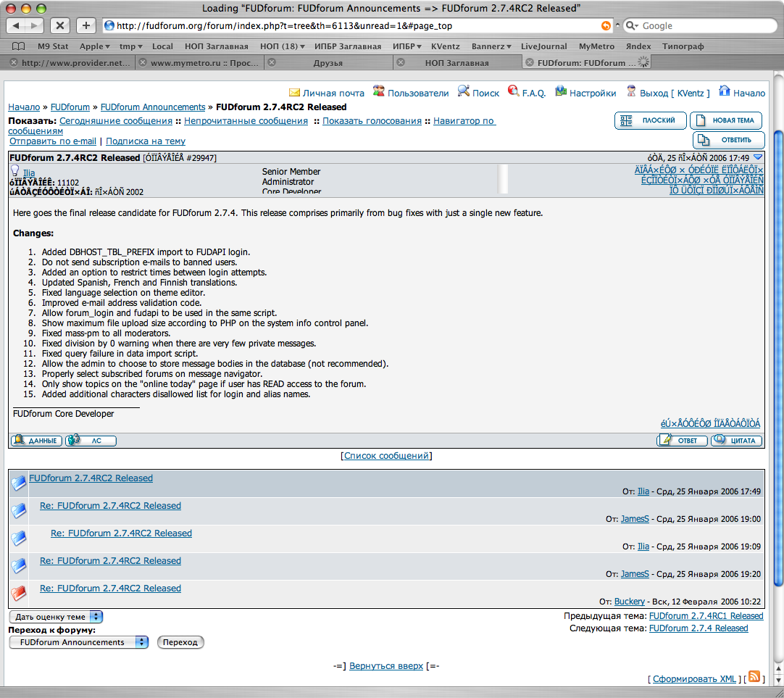Click the scrollbar down arrow
The height and width of the screenshot is (698, 784).
click(778, 681)
